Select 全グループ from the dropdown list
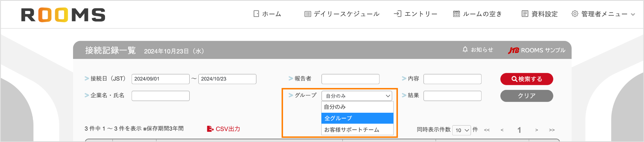 click(357, 118)
